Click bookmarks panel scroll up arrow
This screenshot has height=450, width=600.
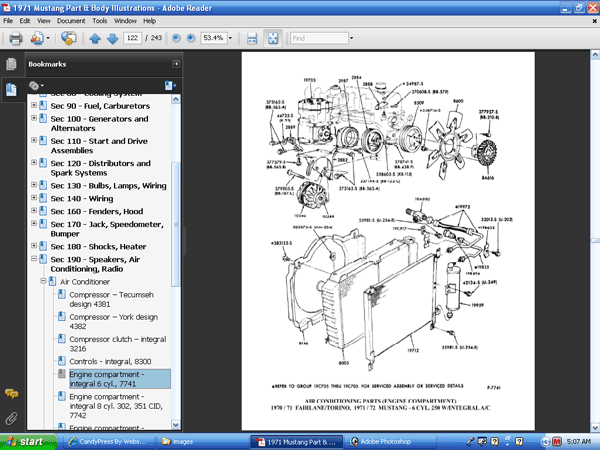176,99
